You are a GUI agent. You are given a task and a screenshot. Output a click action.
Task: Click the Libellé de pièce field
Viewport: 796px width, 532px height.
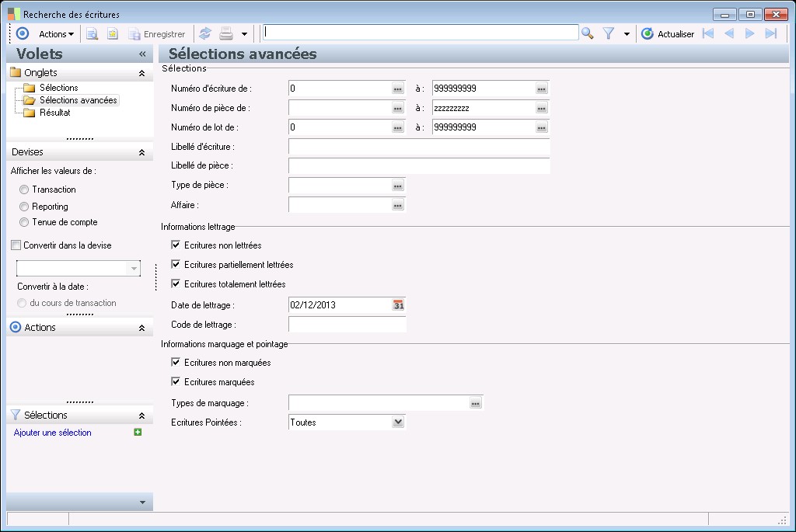[x=419, y=165]
